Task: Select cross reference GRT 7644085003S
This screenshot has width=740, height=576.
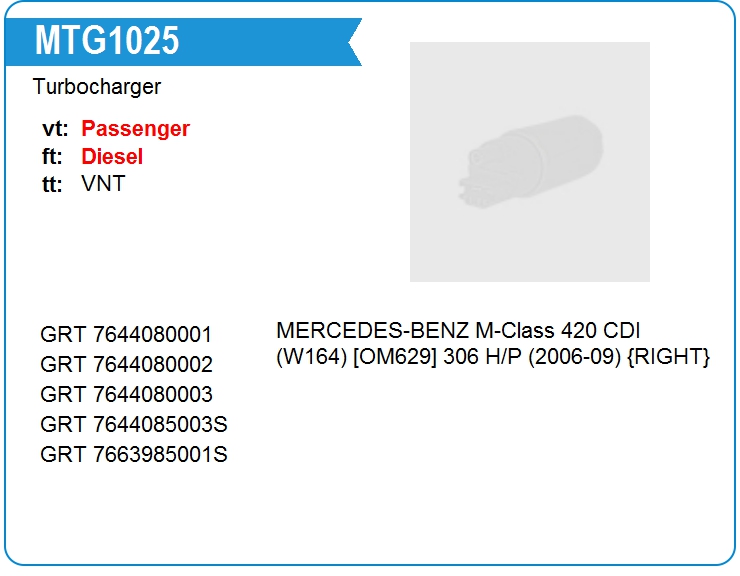Action: point(134,424)
